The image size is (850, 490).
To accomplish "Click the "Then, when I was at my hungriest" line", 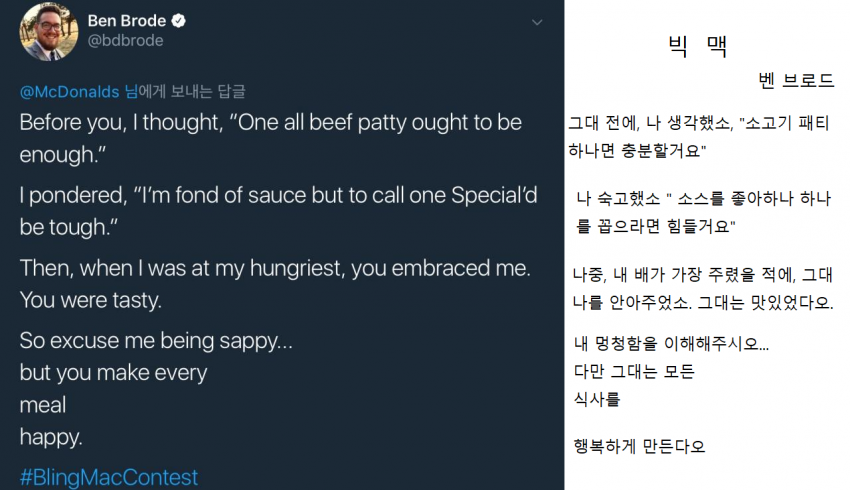I will [x=274, y=269].
